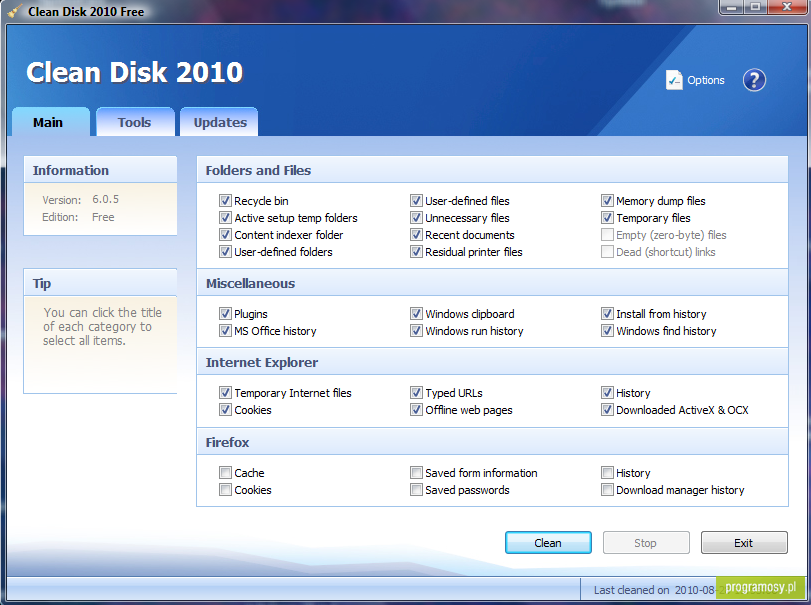The width and height of the screenshot is (811, 605).
Task: Uncheck Windows run history
Action: (416, 331)
